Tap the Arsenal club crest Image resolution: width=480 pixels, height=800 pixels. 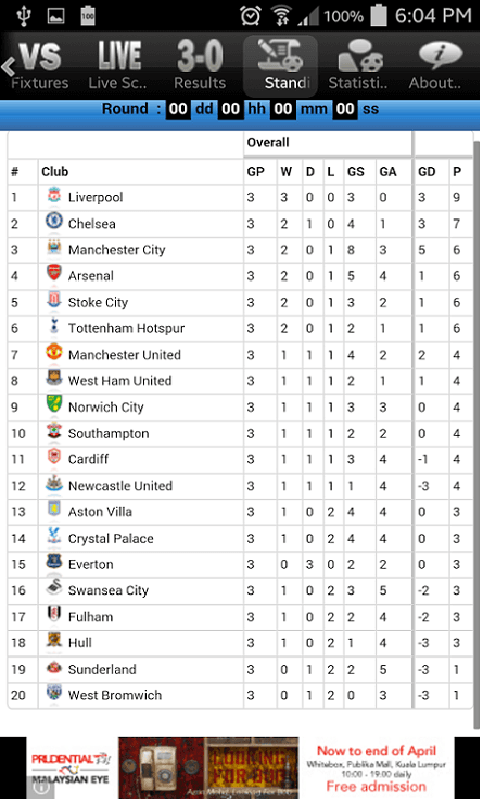click(x=54, y=273)
